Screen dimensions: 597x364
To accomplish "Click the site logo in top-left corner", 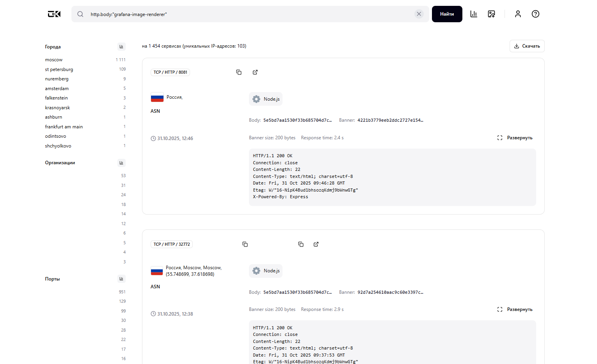I will (x=53, y=14).
